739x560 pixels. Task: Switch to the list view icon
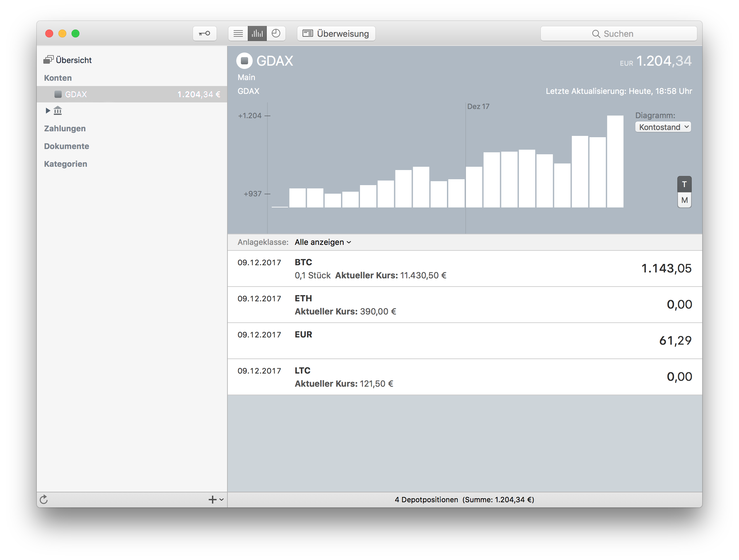[238, 33]
